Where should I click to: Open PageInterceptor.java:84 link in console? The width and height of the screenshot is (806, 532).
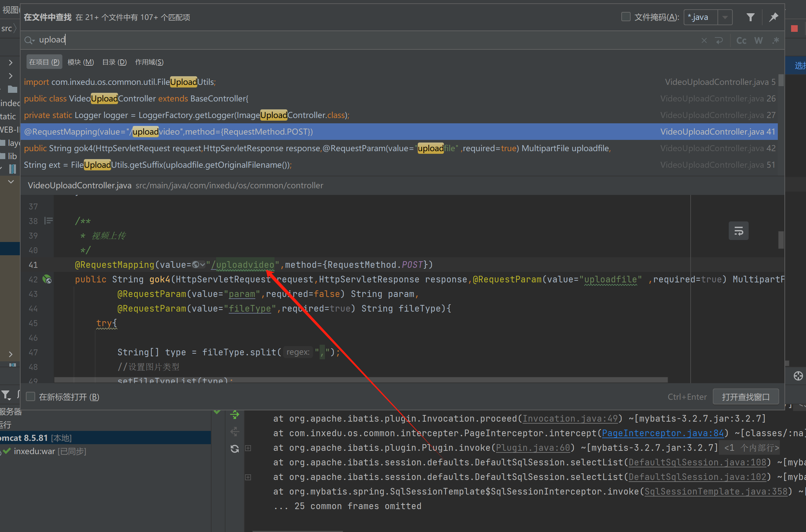662,433
